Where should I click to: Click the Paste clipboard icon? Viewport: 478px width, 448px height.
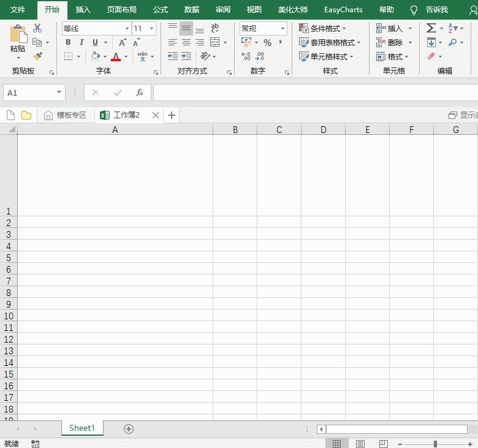[x=18, y=34]
